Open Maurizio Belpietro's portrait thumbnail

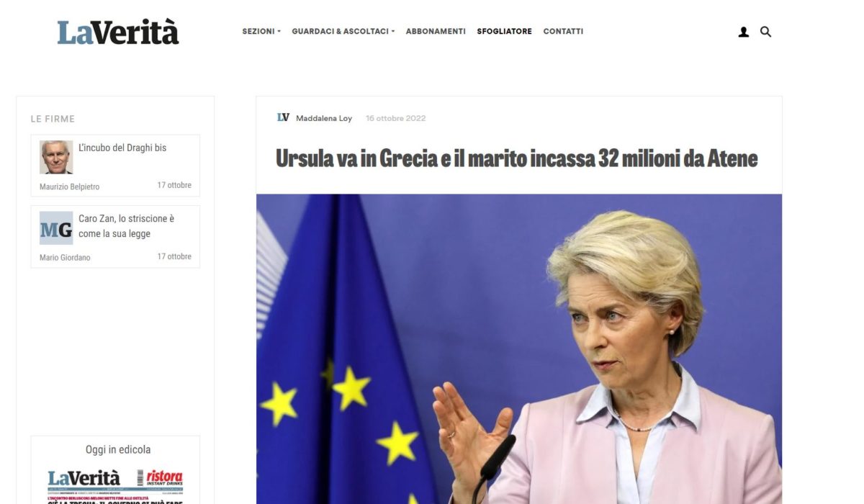(56, 157)
